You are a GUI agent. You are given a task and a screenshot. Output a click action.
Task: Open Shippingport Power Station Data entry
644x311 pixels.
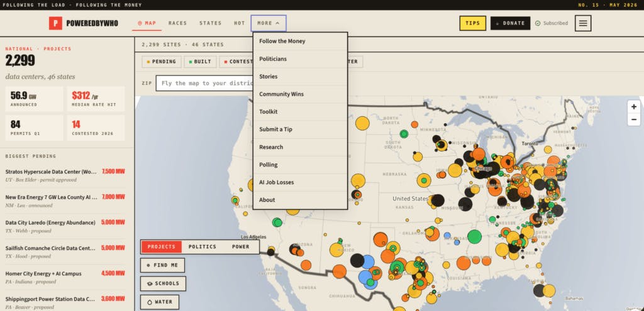pos(65,303)
